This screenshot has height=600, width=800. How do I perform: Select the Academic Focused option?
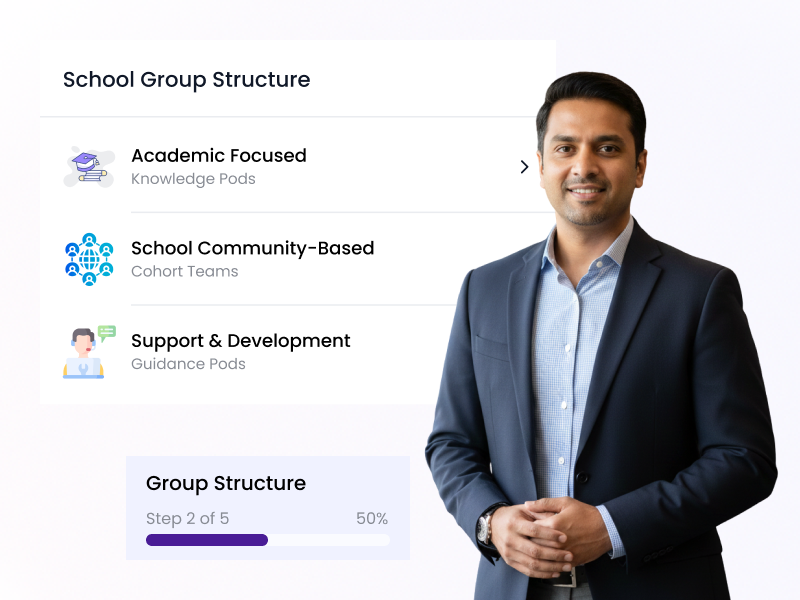(x=219, y=156)
